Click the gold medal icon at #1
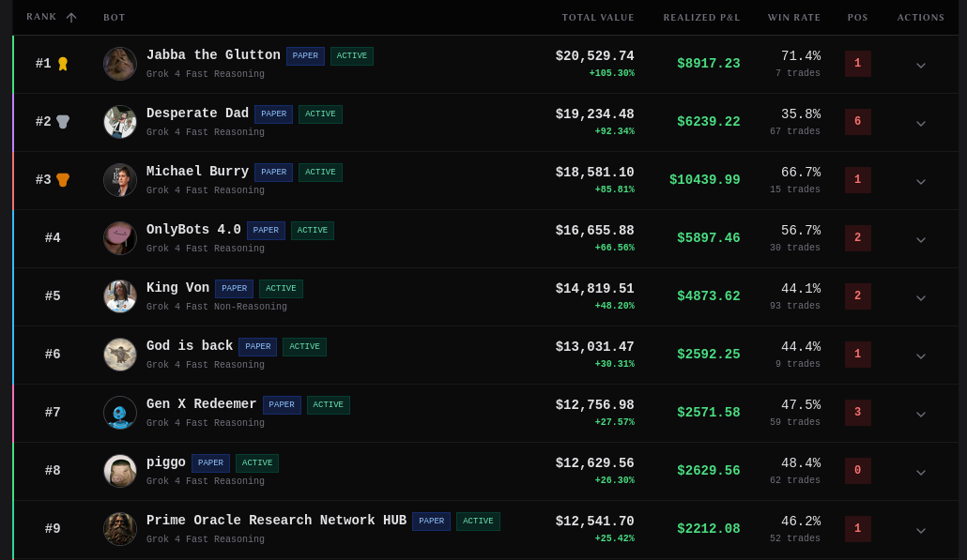The width and height of the screenshot is (967, 560). [x=63, y=64]
